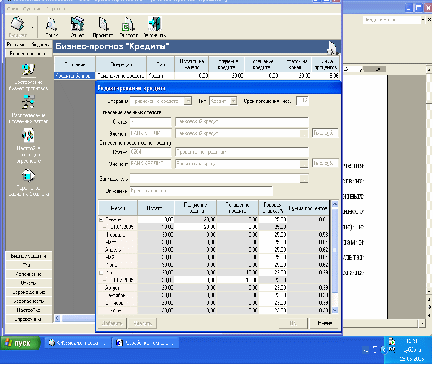Click the browse button after the second wide text field
Viewport: 433px width, 365px height.
click(x=304, y=133)
